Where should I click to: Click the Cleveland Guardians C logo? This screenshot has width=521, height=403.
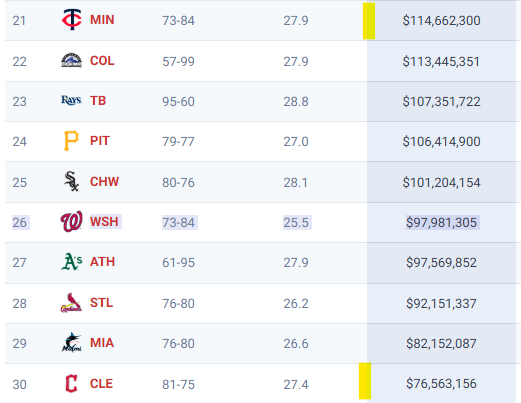pos(71,384)
